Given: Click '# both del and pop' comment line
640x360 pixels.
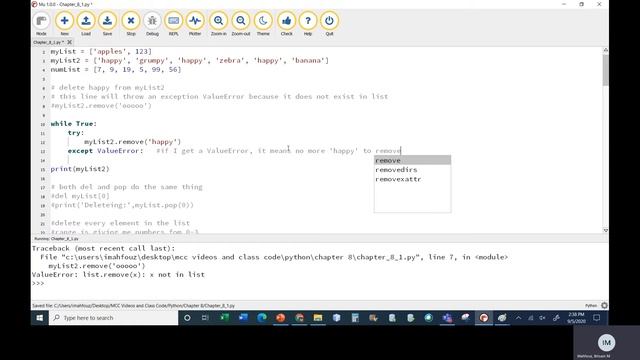Looking at the screenshot, I should pos(127,187).
